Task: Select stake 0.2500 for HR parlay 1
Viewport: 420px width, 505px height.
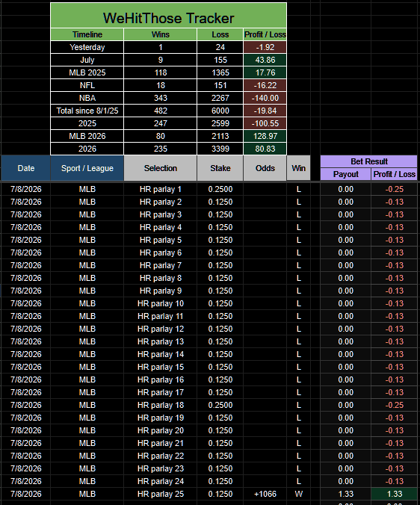Action: pyautogui.click(x=220, y=189)
